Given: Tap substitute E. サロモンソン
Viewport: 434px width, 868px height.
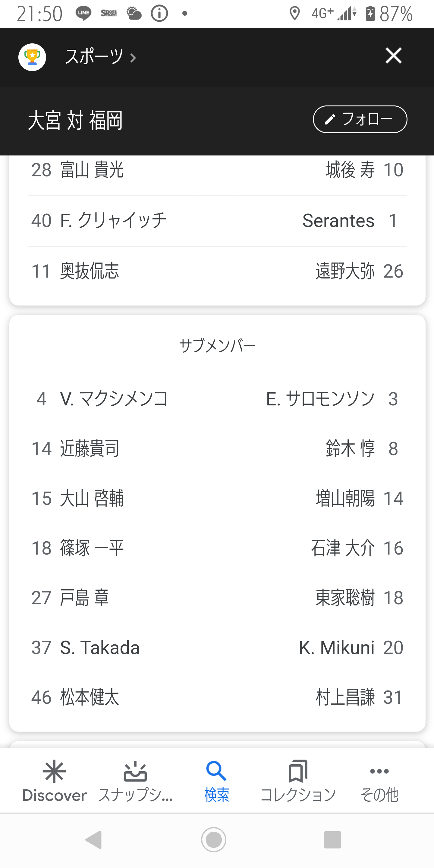Looking at the screenshot, I should tap(320, 399).
